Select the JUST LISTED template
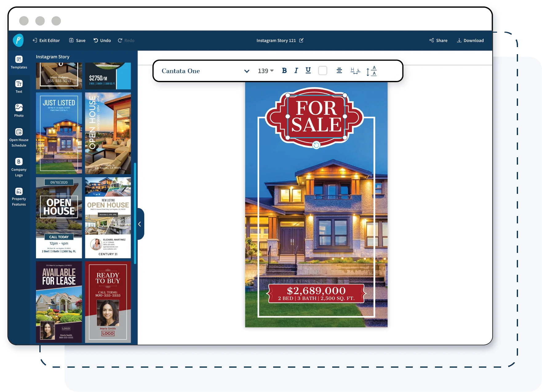 click(x=59, y=133)
